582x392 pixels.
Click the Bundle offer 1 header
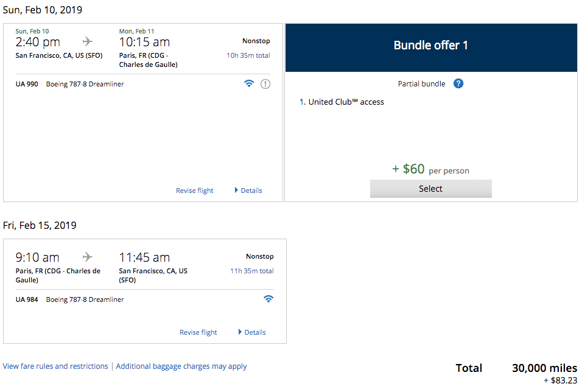(x=431, y=46)
